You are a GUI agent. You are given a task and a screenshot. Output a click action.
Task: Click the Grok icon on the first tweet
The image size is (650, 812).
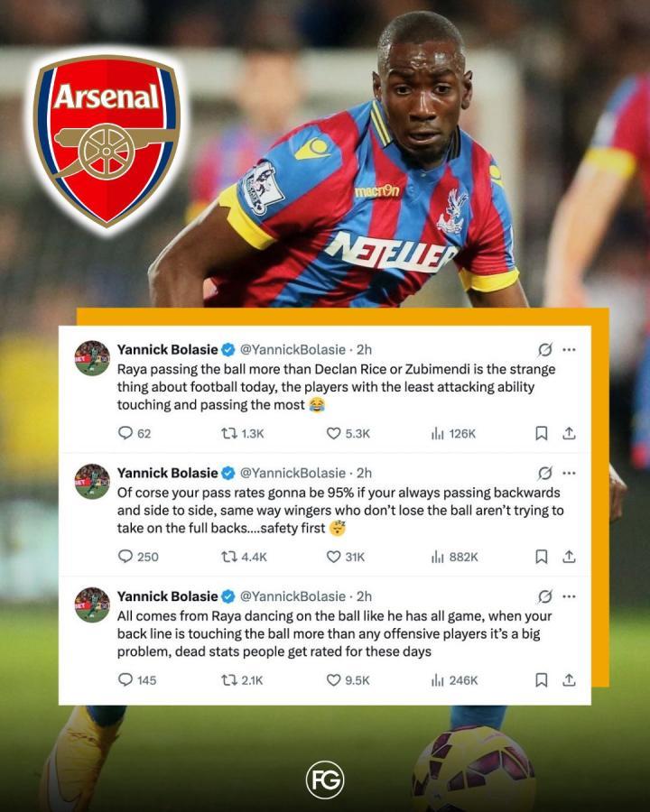pyautogui.click(x=544, y=349)
